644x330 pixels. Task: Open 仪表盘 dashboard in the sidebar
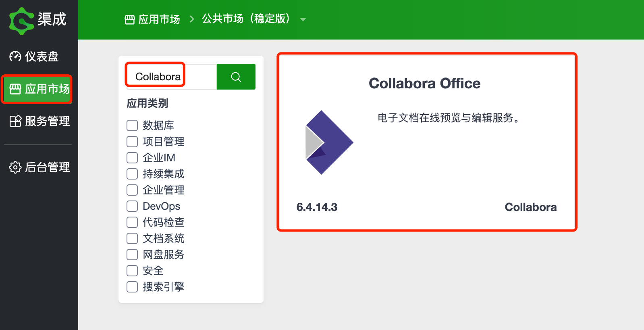tap(35, 56)
